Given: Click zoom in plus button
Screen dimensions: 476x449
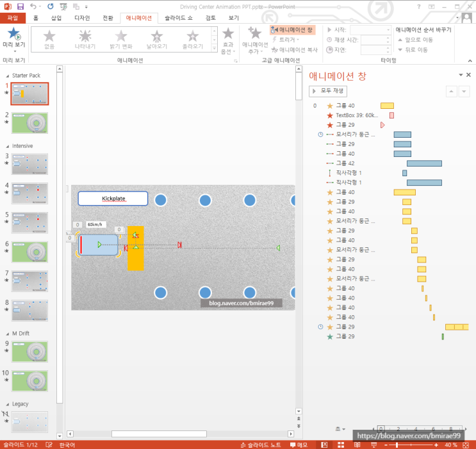Looking at the screenshot, I should point(436,445).
